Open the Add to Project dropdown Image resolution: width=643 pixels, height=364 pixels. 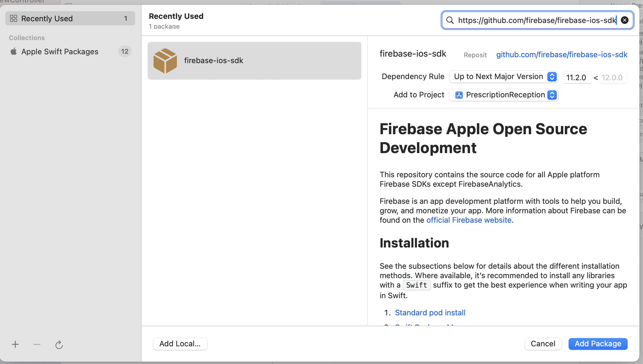[503, 95]
